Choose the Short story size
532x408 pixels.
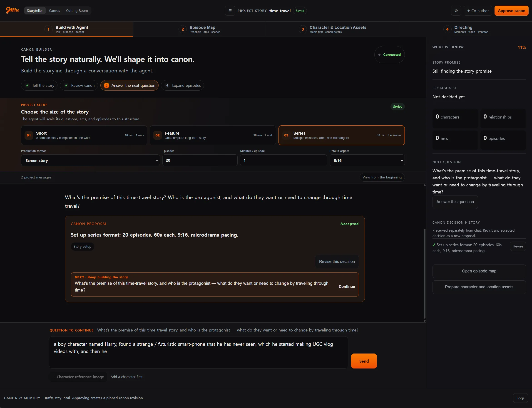tap(84, 135)
